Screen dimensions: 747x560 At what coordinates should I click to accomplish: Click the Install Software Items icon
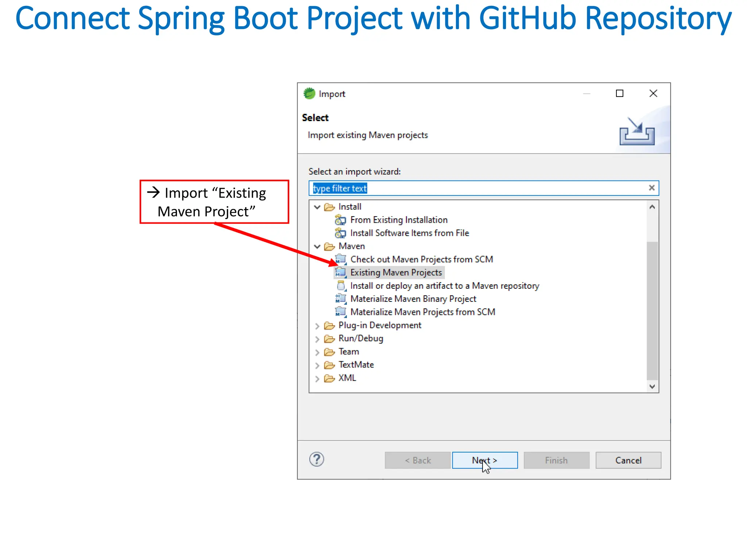tap(340, 233)
